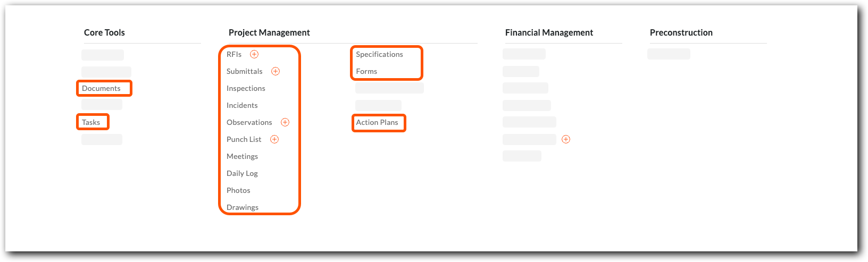The height and width of the screenshot is (262, 868).
Task: Open the Tasks tool
Action: point(91,122)
